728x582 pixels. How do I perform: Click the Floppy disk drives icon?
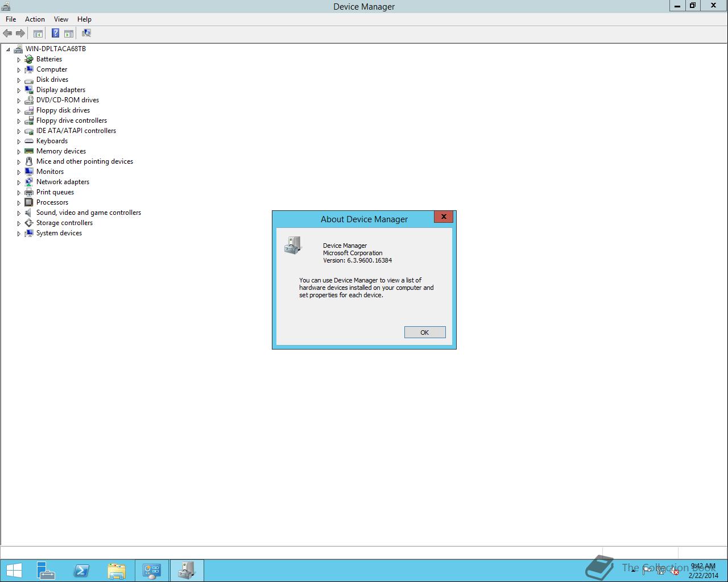coord(29,110)
